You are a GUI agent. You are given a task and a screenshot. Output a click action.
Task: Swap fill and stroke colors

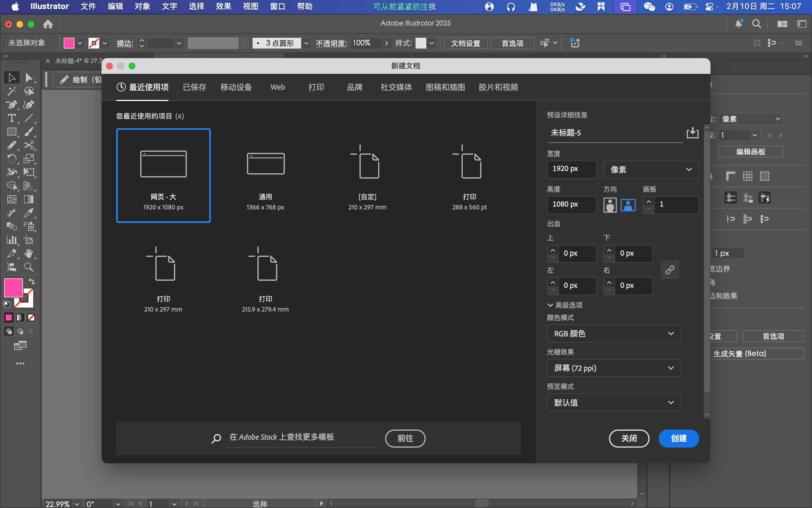point(32,281)
